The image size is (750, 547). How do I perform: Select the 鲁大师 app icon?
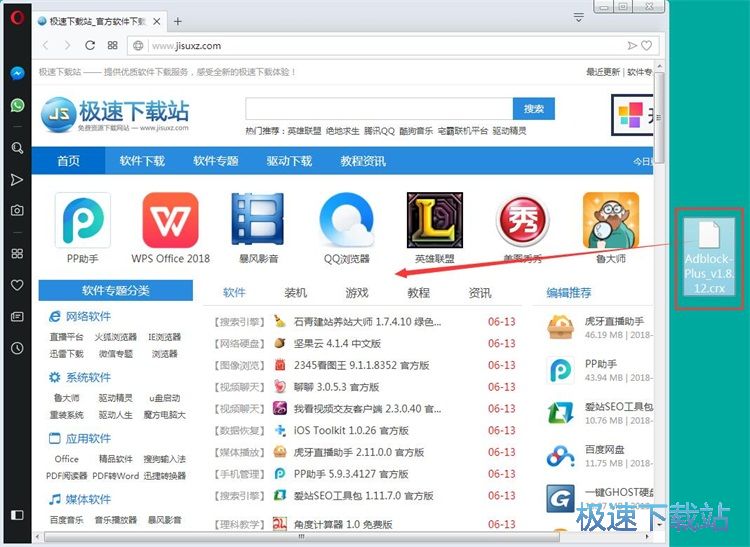[611, 220]
